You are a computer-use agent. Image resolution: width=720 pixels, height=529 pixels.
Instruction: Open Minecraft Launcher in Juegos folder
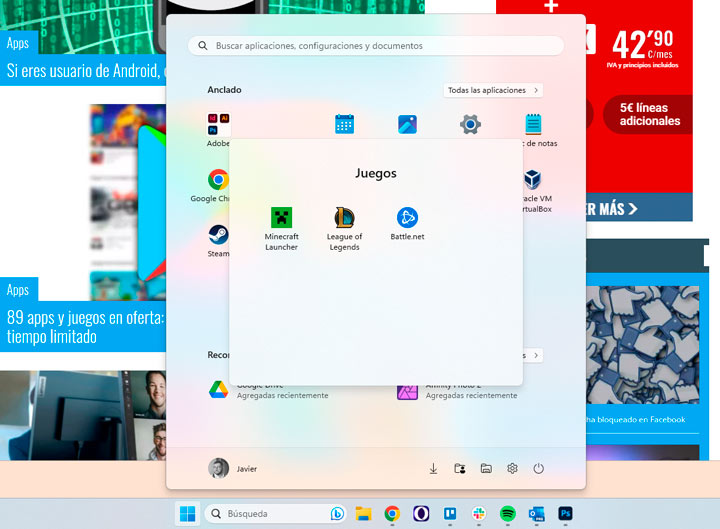pos(281,229)
